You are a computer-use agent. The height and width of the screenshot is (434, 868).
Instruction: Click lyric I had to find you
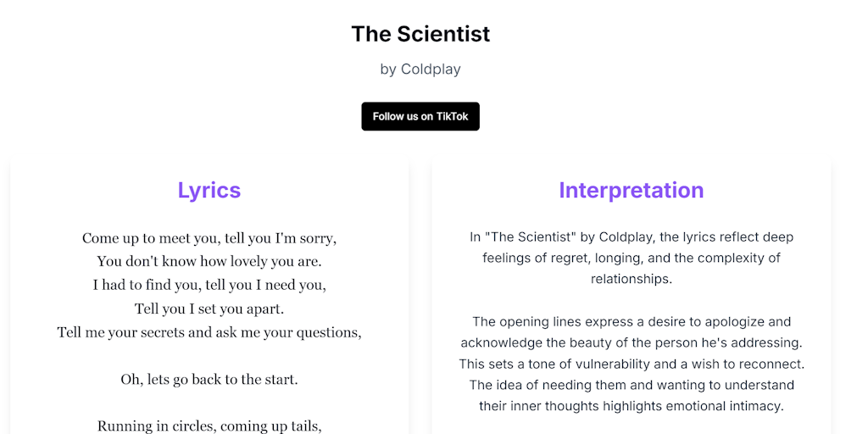[209, 285]
